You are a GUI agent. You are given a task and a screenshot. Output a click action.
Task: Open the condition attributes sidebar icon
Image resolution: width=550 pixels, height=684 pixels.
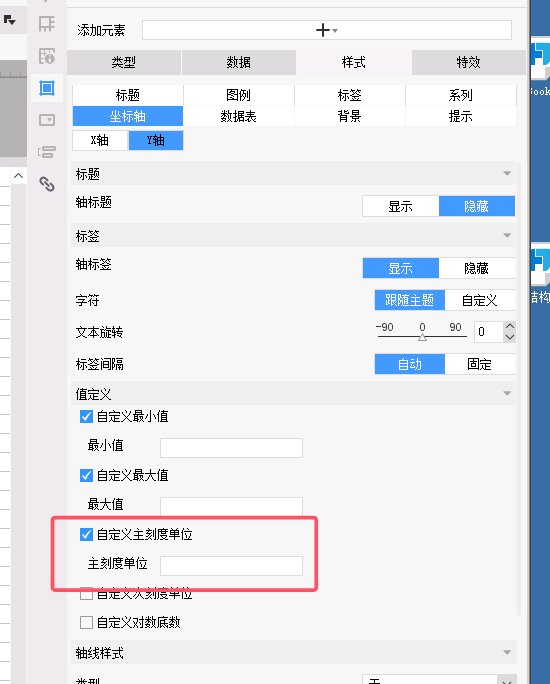tap(47, 151)
